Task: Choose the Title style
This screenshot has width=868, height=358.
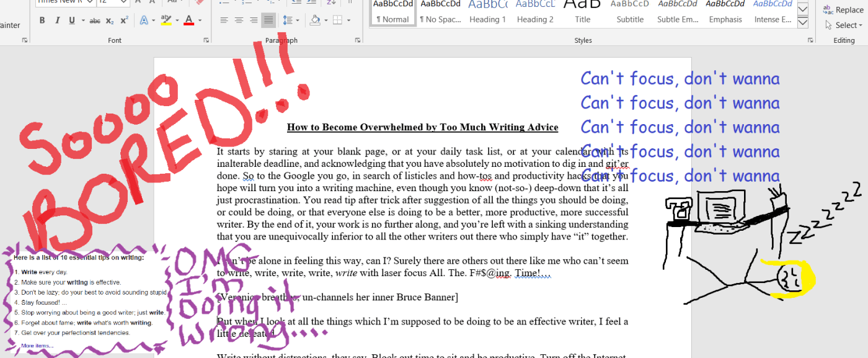Action: 582,12
